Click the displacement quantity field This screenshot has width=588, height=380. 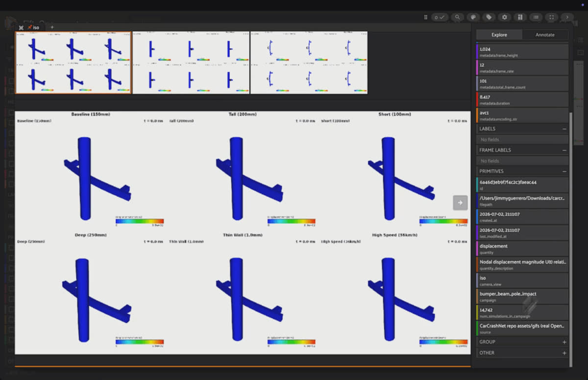pyautogui.click(x=522, y=249)
